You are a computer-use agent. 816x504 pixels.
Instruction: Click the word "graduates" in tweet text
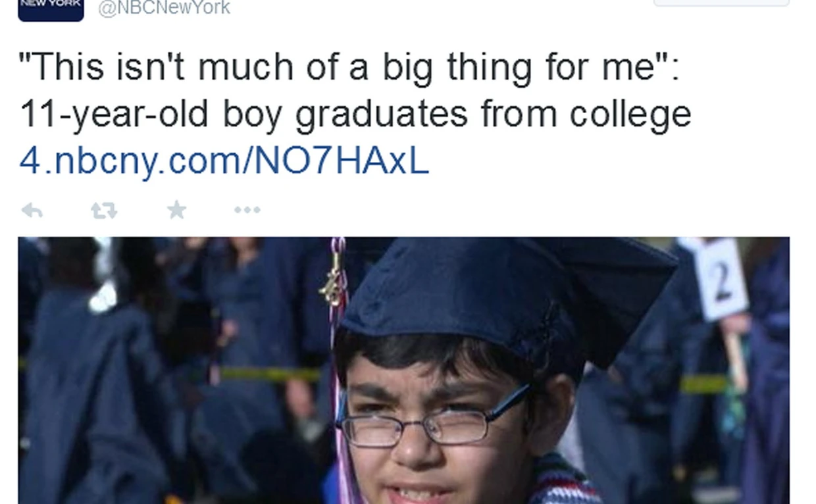click(381, 114)
